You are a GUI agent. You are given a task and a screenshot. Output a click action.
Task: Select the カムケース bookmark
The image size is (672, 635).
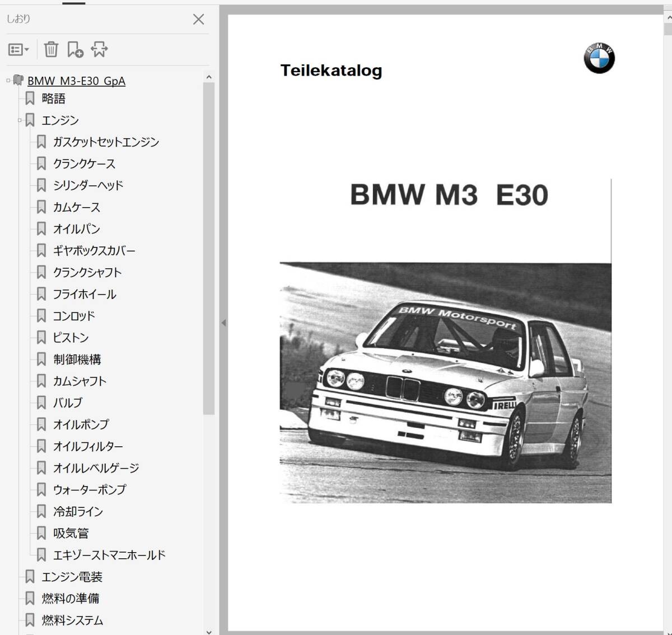77,207
